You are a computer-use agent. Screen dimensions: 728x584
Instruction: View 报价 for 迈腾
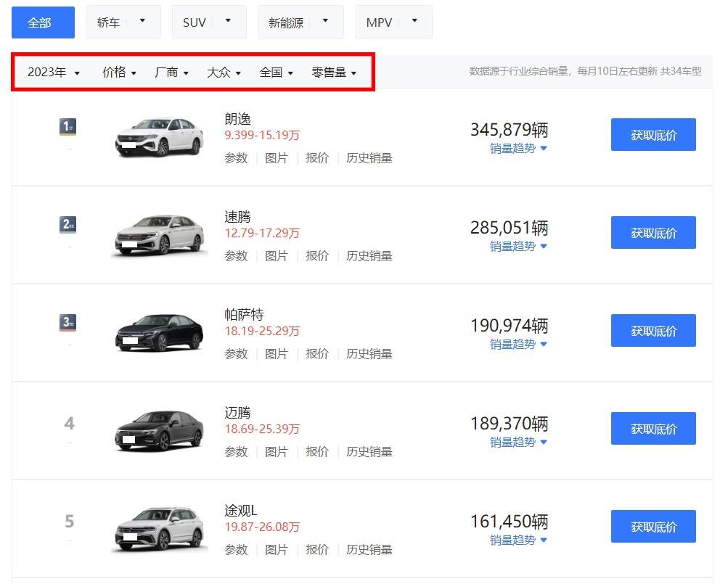(317, 452)
